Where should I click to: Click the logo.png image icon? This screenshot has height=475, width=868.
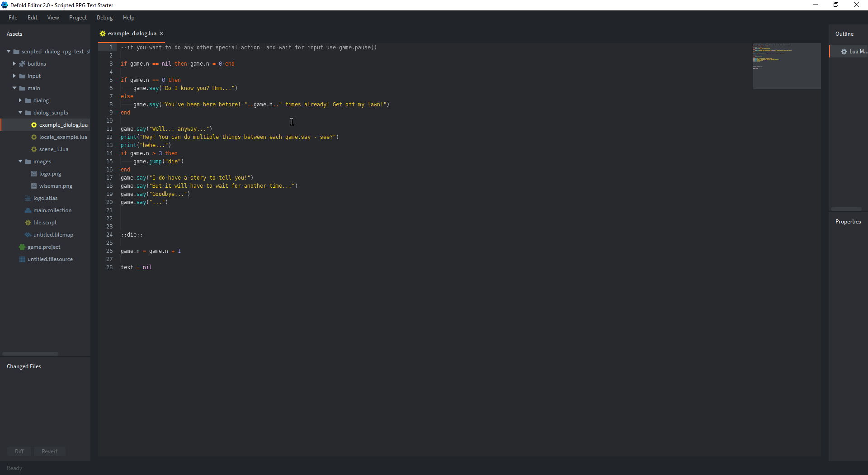(33, 174)
